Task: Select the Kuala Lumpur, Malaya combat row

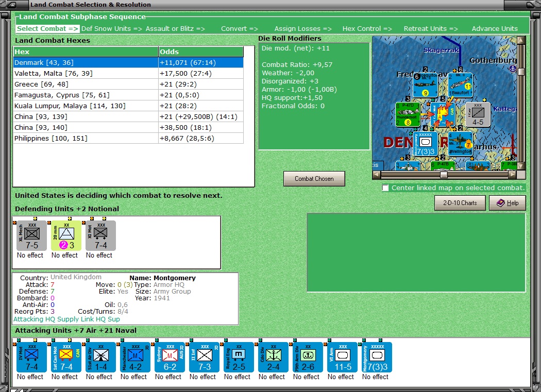Action: coord(128,106)
